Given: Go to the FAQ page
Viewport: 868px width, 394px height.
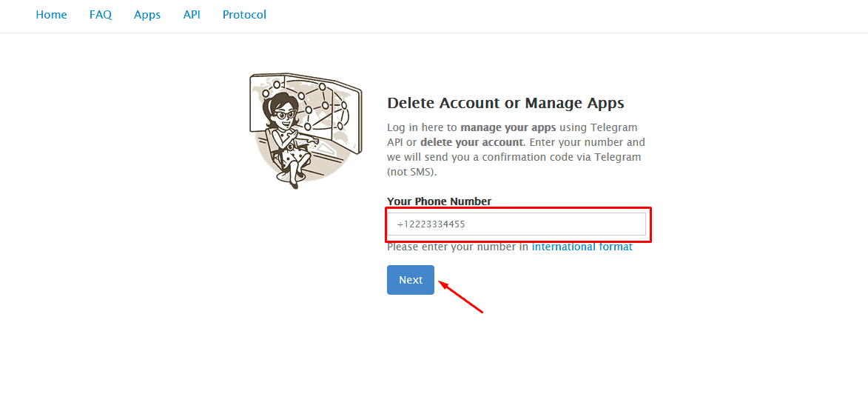Looking at the screenshot, I should coord(101,15).
